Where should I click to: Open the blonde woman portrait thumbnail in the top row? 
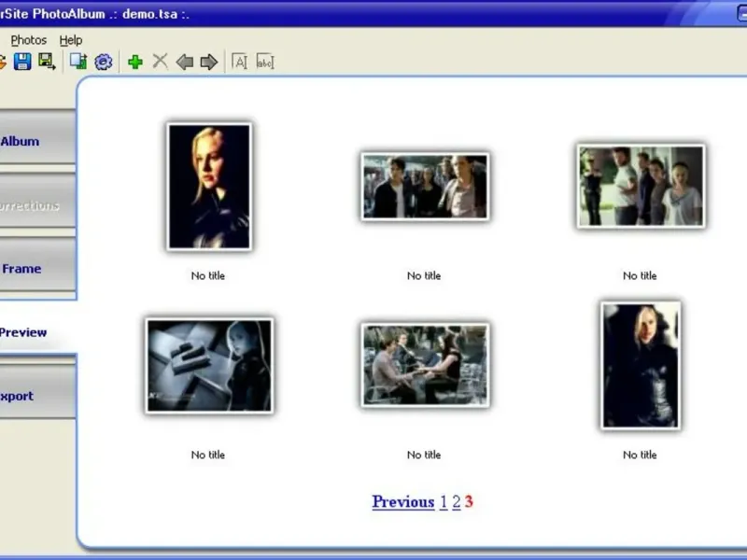click(209, 186)
